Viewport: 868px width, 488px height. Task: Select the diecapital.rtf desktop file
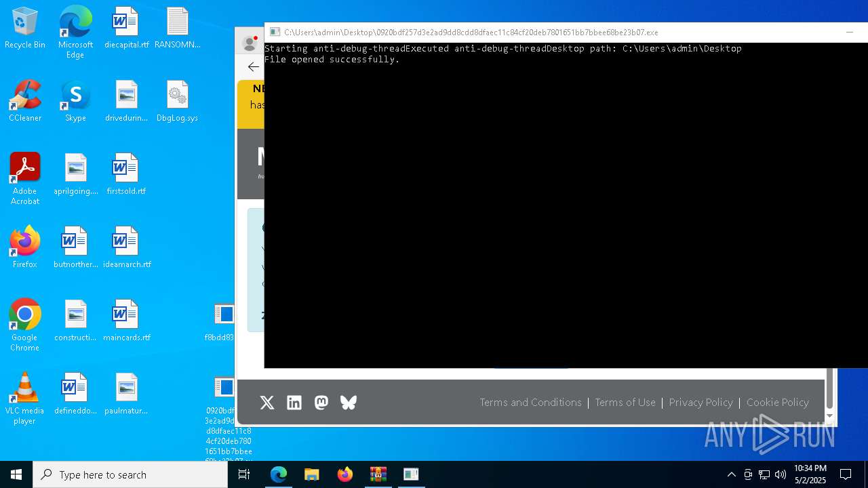[x=126, y=28]
